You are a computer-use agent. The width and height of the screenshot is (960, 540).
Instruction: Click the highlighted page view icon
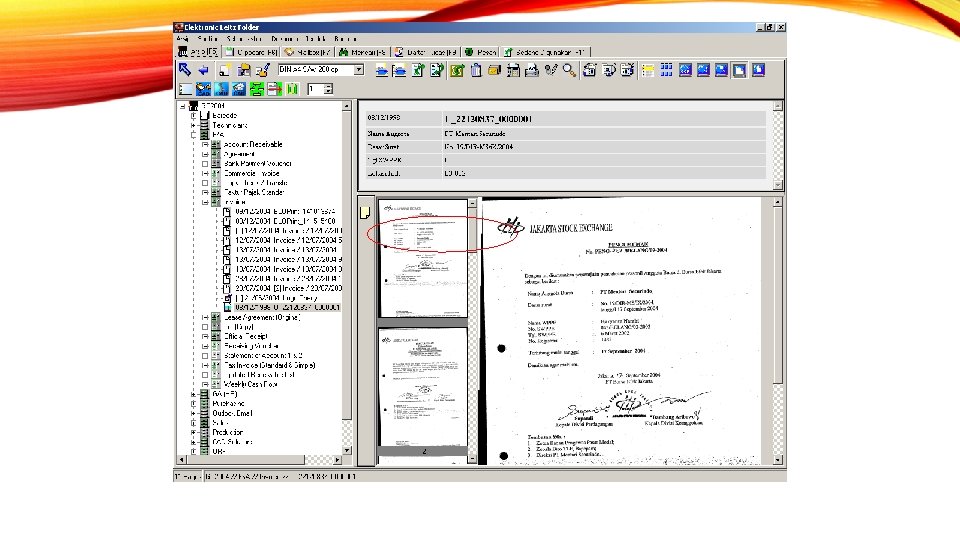coord(740,70)
